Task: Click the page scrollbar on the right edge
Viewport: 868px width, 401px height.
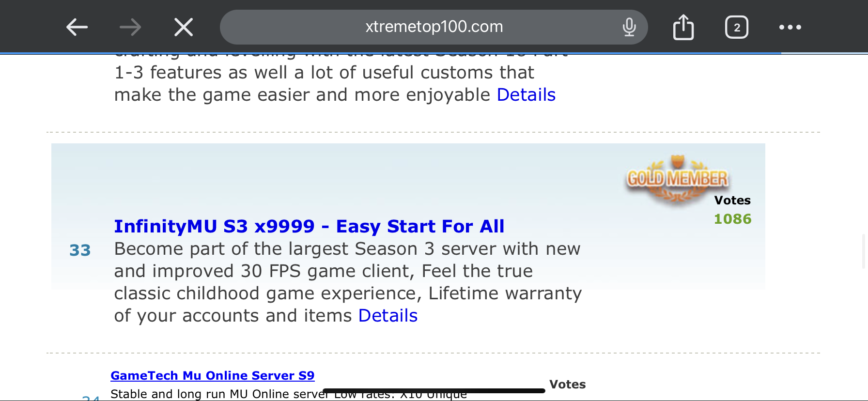Action: [x=864, y=251]
